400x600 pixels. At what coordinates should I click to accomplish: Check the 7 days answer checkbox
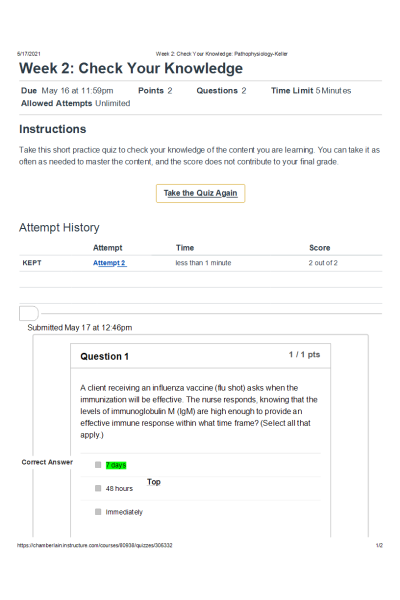[98, 465]
